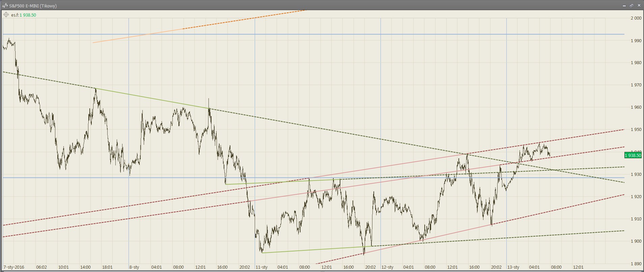
Task: Click the green 1 938.50 current price tag
Action: pyautogui.click(x=633, y=155)
